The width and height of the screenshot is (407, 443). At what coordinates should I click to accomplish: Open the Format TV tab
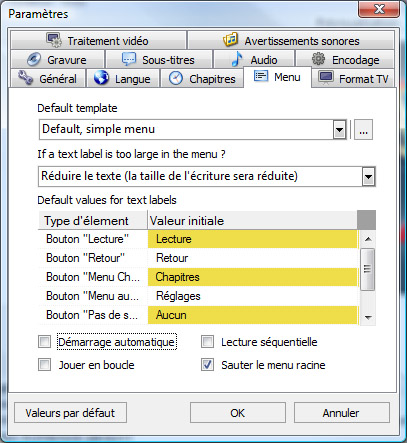click(354, 79)
